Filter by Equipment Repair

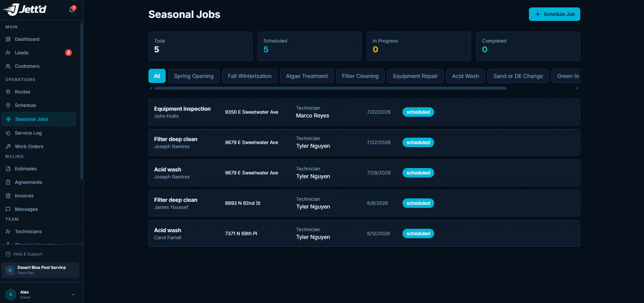[415, 76]
